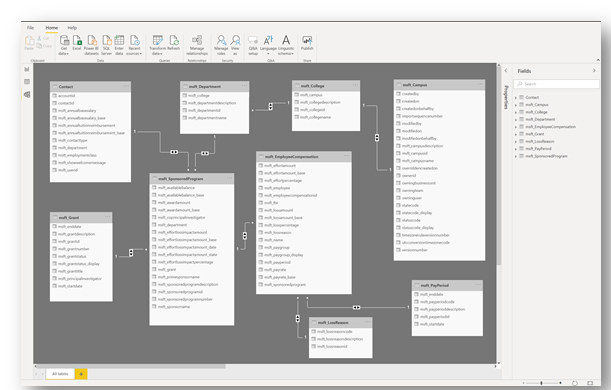611x390 pixels.
Task: Expand msft_Department in the Fields pane
Action: (x=516, y=120)
